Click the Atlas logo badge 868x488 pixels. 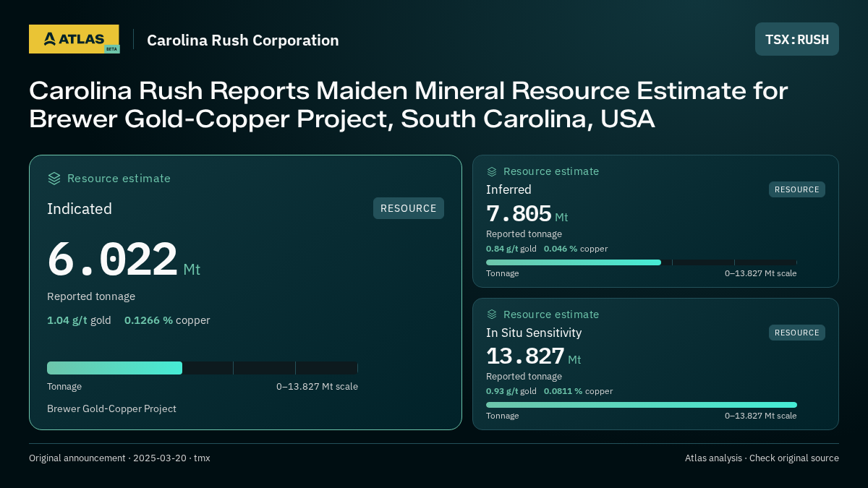point(74,39)
